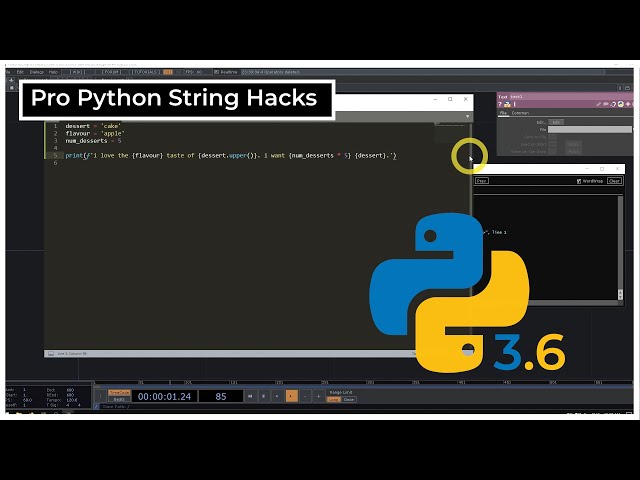This screenshot has width=640, height=480.
Task: Open the Forum link
Action: point(111,72)
